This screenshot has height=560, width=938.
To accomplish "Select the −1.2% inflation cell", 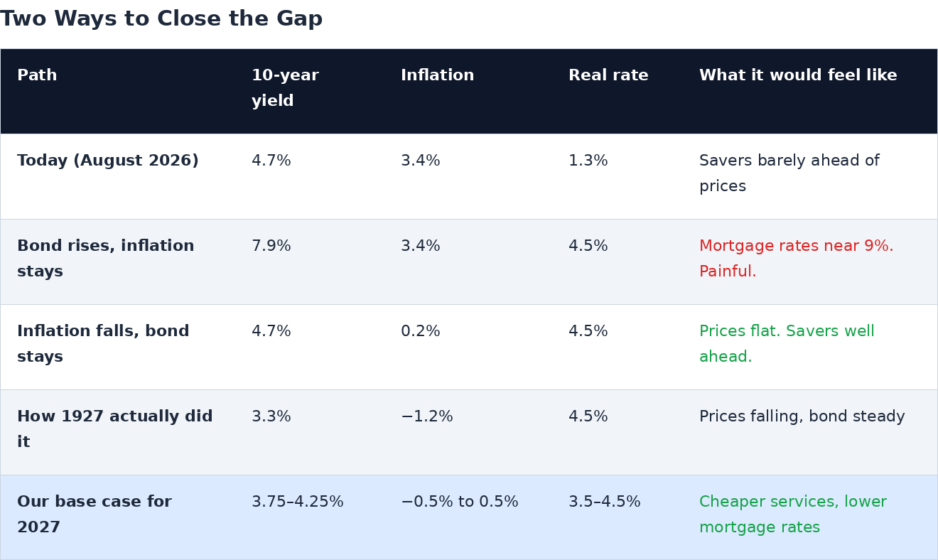I will [x=427, y=417].
